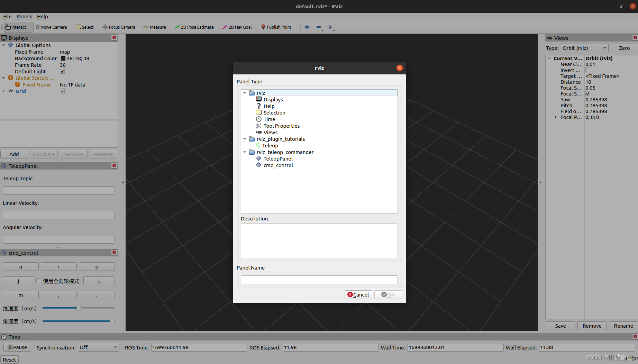
Task: Click the 角速度 slider handle
Action: (112, 321)
